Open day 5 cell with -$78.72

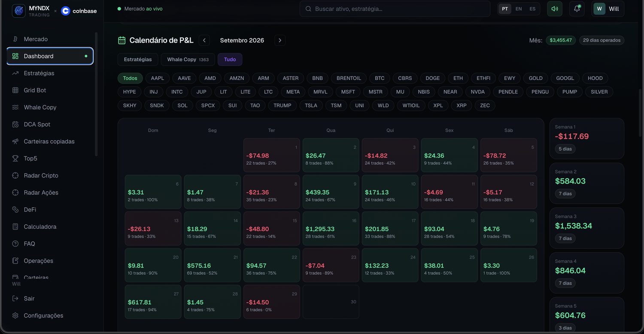click(509, 156)
